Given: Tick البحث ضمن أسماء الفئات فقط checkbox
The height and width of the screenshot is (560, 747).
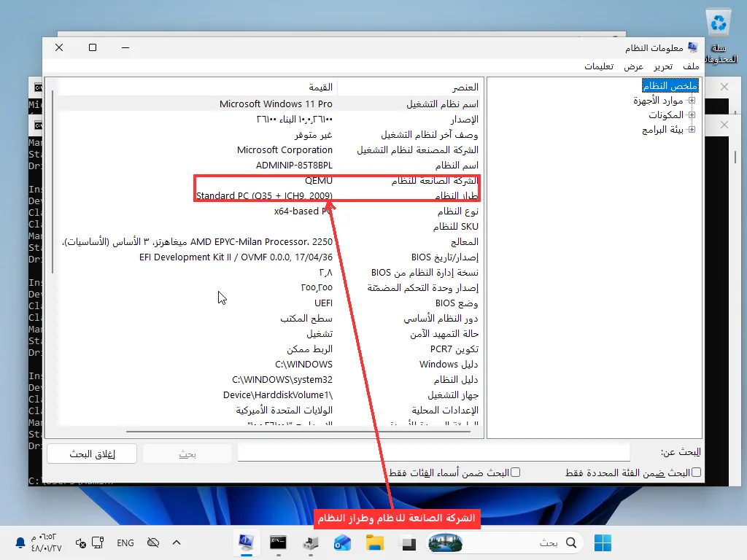Looking at the screenshot, I should 515,472.
